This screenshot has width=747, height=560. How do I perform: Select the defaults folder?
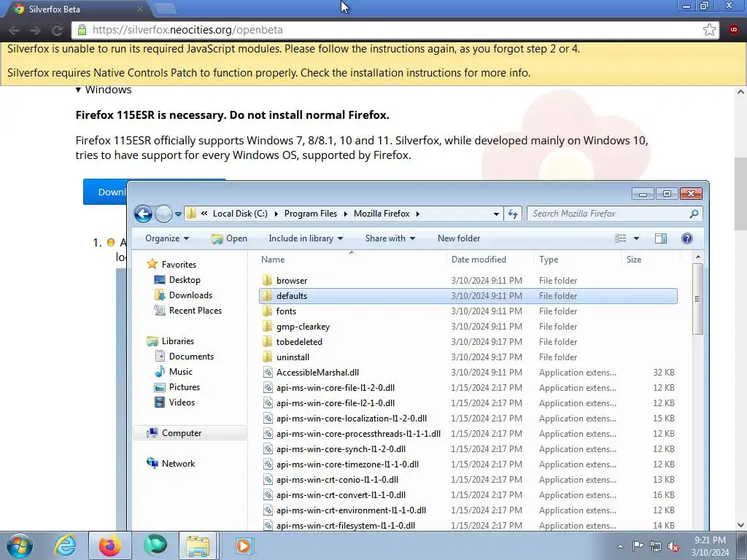click(468, 296)
